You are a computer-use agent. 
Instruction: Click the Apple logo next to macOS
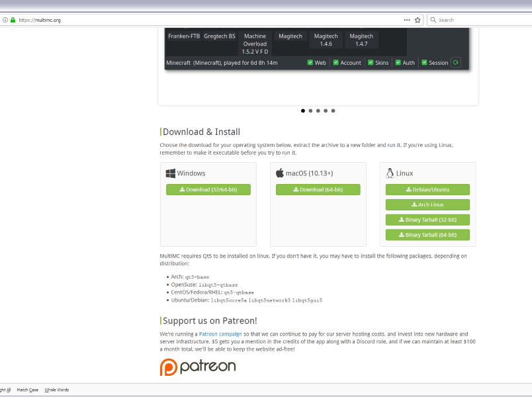click(x=280, y=173)
